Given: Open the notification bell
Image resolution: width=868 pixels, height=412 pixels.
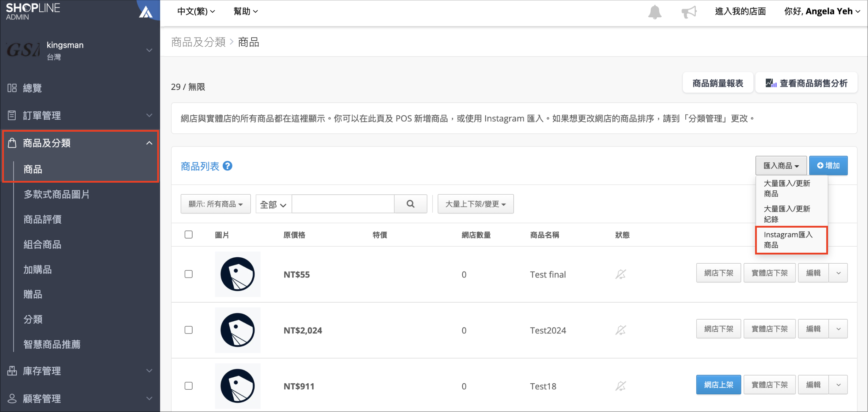Looking at the screenshot, I should tap(655, 12).
